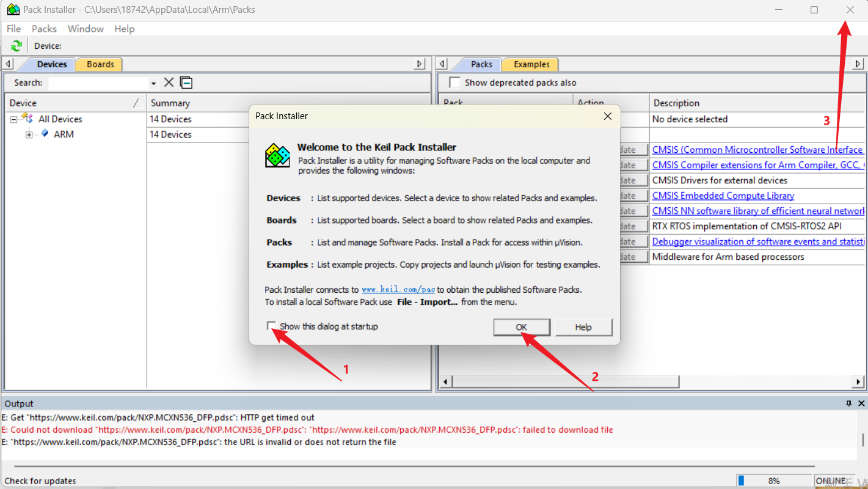The height and width of the screenshot is (489, 868).
Task: Click the collapse-all icon beside the search box
Action: [x=186, y=83]
